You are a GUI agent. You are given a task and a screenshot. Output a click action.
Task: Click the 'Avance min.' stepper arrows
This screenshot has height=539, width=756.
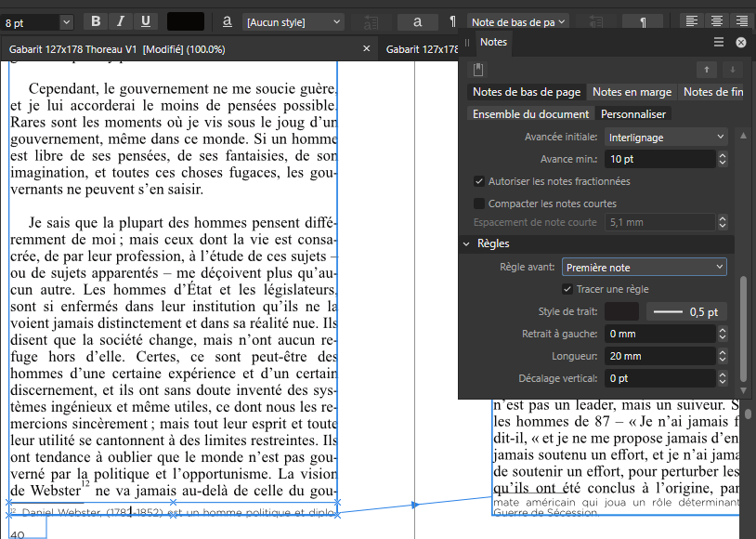pos(723,159)
